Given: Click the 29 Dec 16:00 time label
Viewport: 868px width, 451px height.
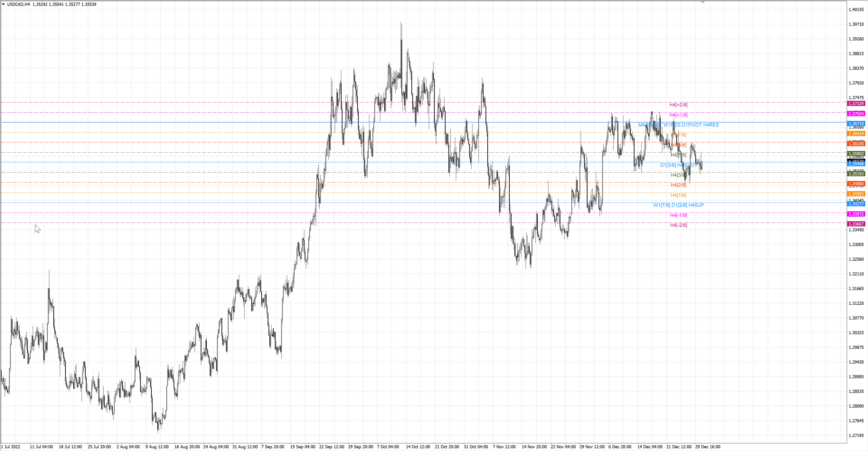Looking at the screenshot, I should point(708,447).
